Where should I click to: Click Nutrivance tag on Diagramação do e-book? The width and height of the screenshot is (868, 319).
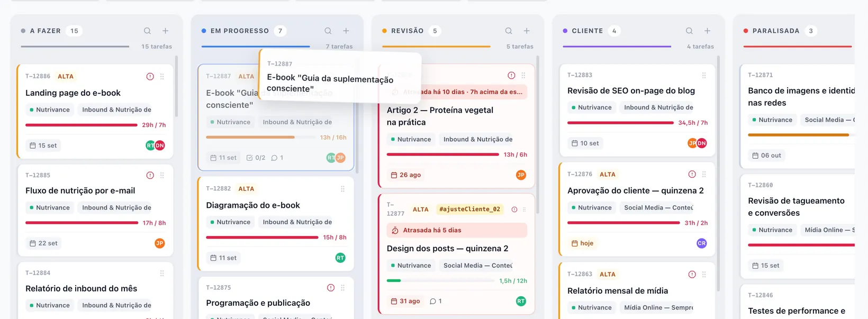click(x=229, y=222)
